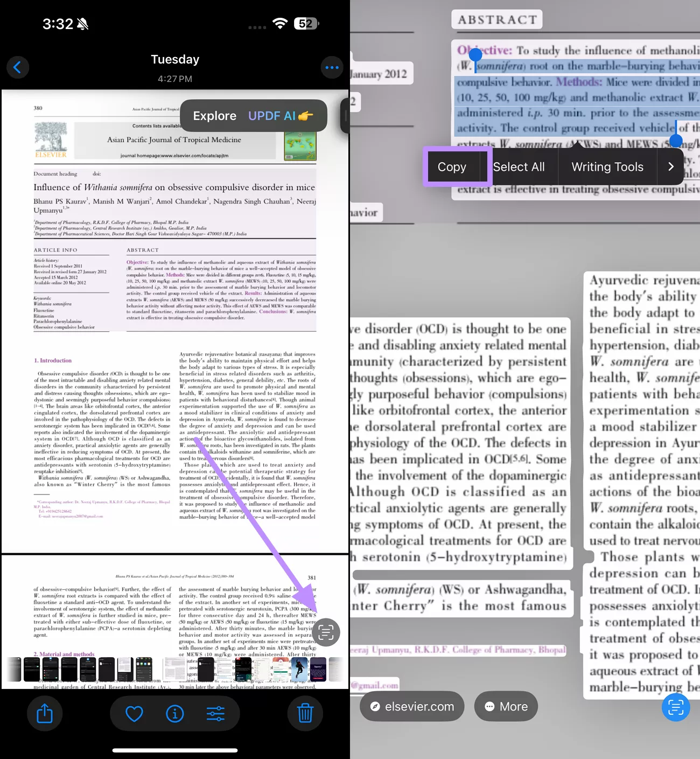Choose Copy from the text selection menu
The image size is (700, 759).
451,166
